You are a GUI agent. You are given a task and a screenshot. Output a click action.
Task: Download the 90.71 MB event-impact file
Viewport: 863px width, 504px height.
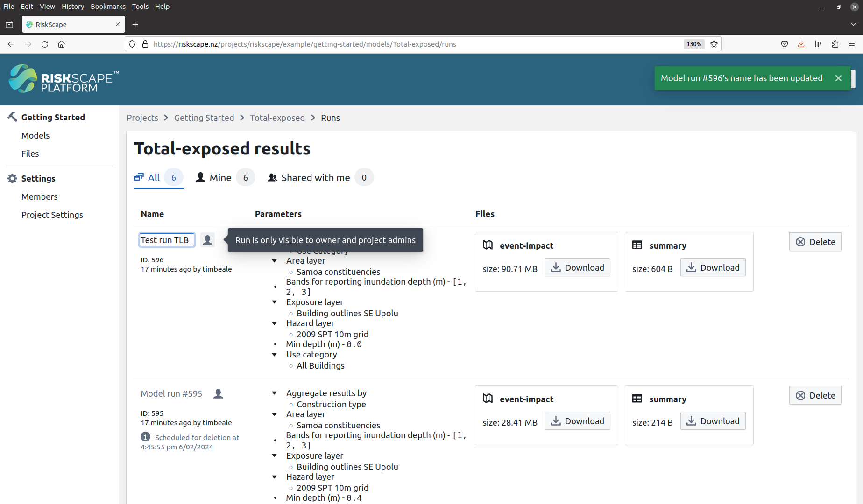578,267
